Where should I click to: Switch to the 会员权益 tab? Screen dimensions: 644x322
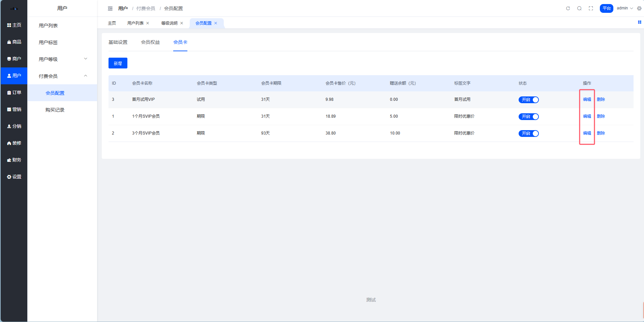pos(150,42)
